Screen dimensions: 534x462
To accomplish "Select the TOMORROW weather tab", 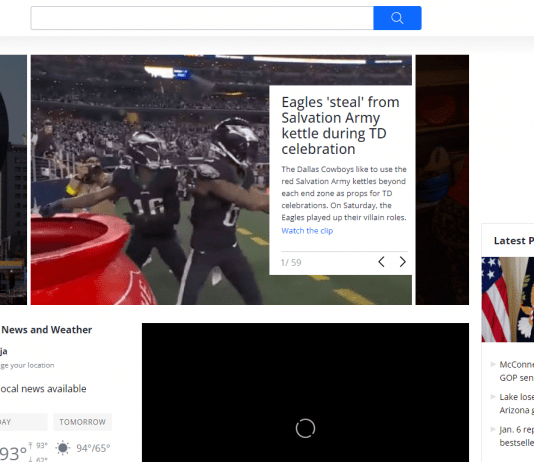I will 82,422.
